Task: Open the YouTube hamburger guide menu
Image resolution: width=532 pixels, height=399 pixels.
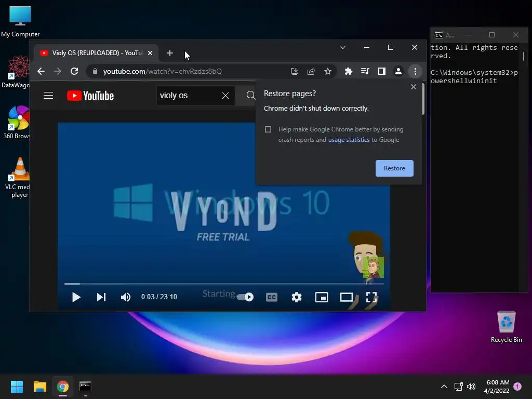Action: click(48, 96)
